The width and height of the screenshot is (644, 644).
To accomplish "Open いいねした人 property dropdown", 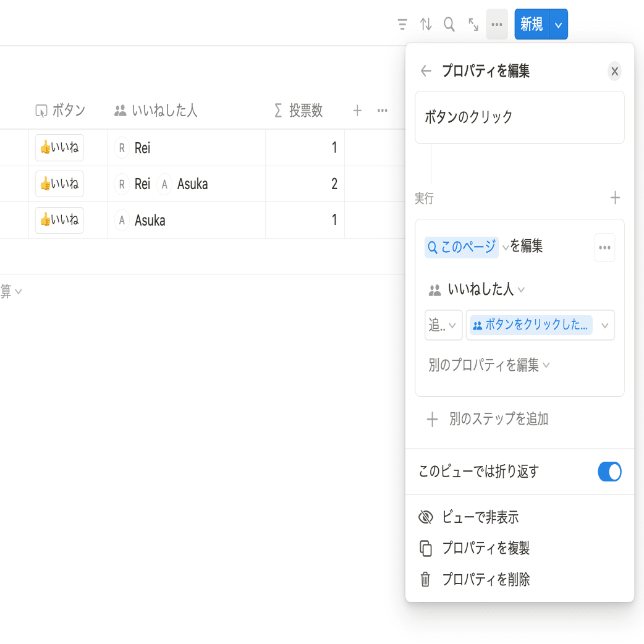I will (x=476, y=290).
